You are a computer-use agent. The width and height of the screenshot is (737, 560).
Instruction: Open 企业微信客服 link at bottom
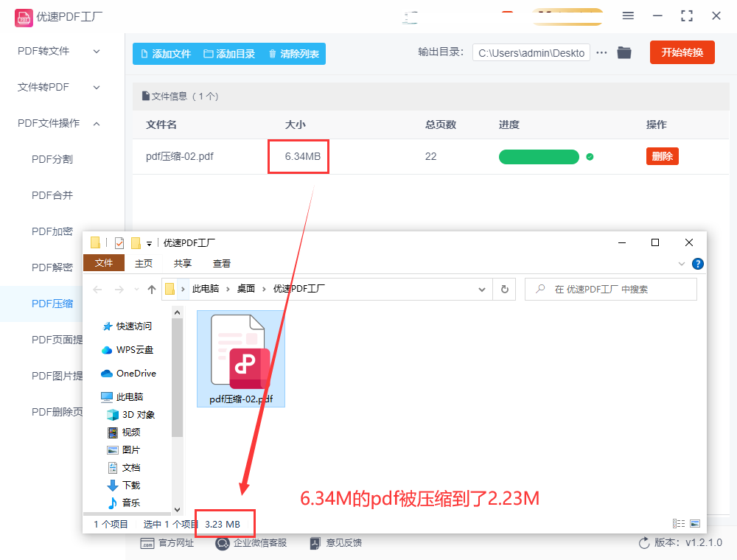(x=251, y=543)
